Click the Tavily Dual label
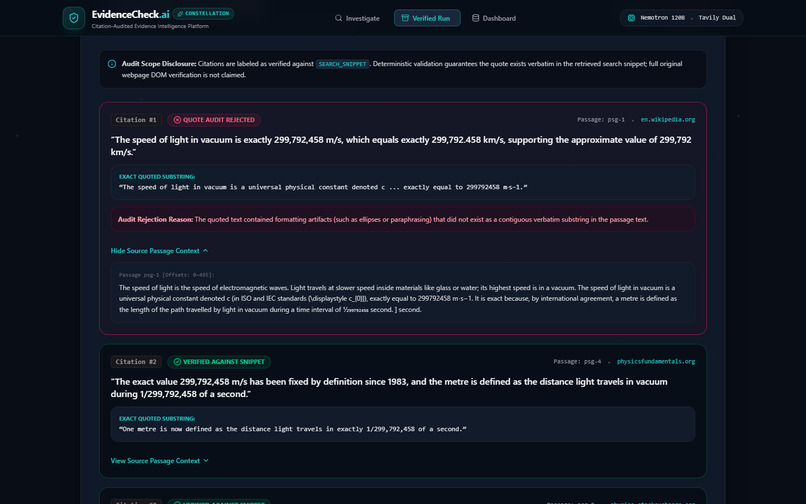Screen dimensions: 806x504 717,17
